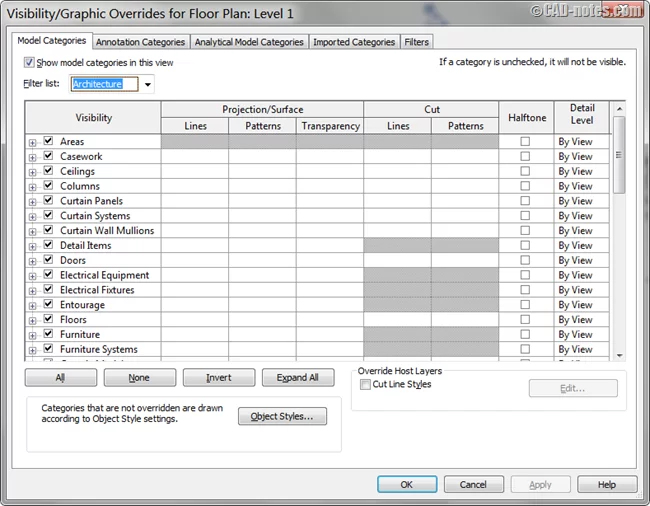Uncheck the Casework visibility checkbox

pos(47,157)
